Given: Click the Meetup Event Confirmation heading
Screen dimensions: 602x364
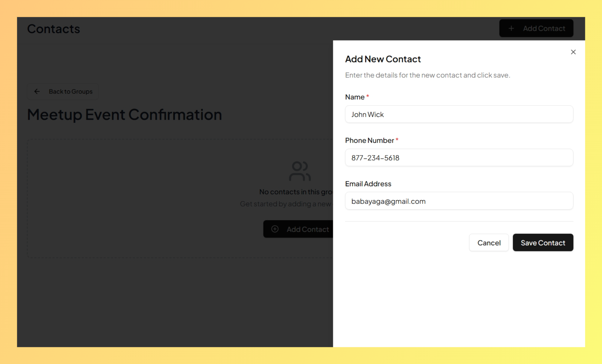Looking at the screenshot, I should pos(124,115).
